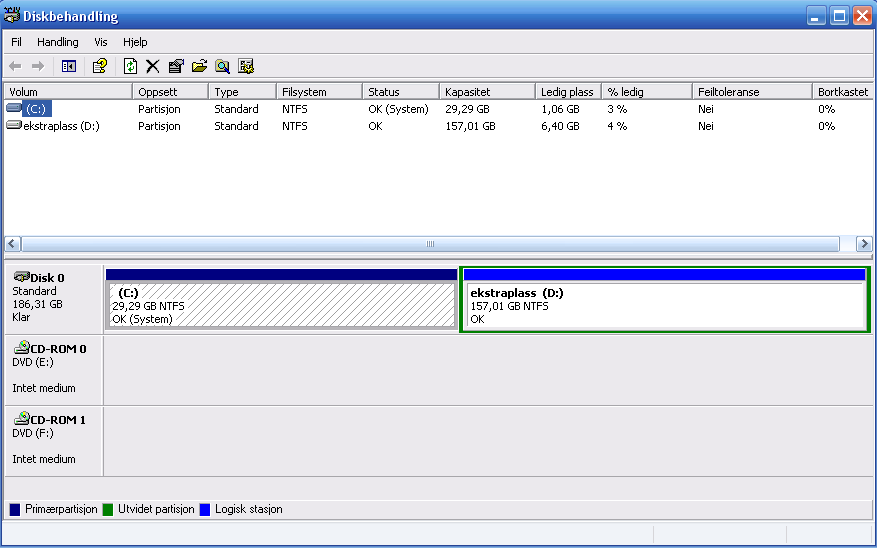Sort by the Status column header

pos(400,92)
